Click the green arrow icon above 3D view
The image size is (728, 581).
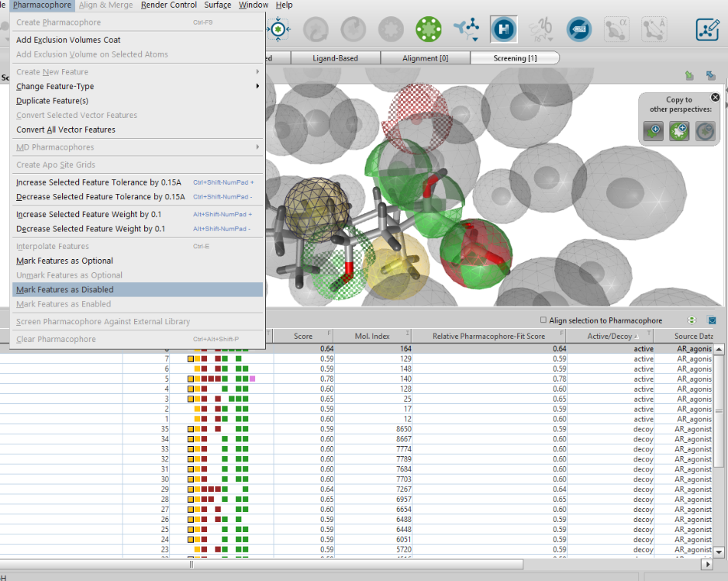(x=689, y=75)
